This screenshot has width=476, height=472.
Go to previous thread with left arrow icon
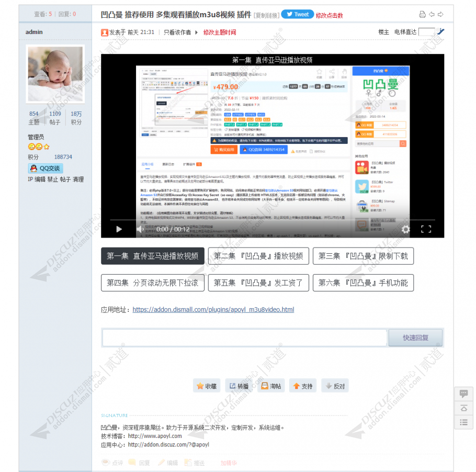pyautogui.click(x=432, y=14)
